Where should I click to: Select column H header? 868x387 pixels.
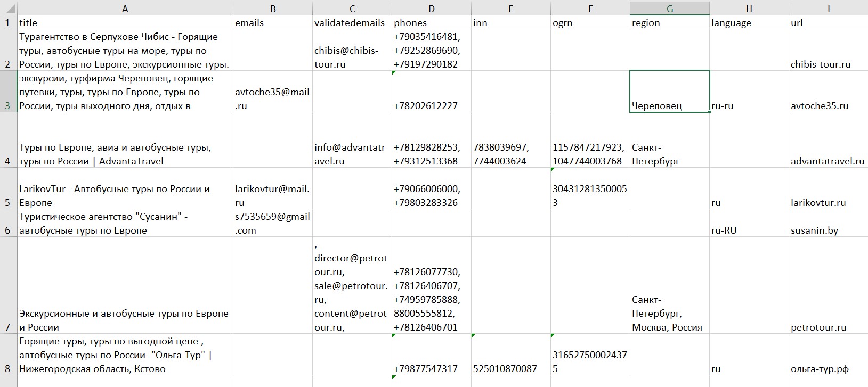[749, 8]
